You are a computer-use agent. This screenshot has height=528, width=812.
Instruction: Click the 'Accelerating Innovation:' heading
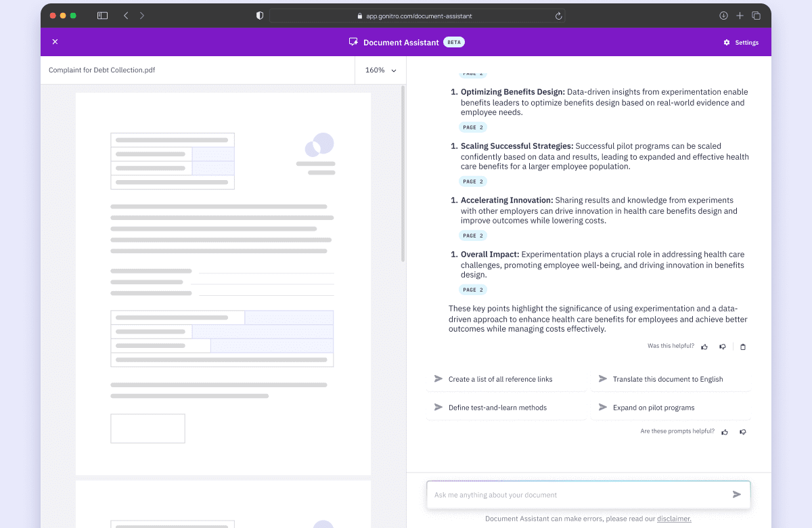[x=507, y=200]
